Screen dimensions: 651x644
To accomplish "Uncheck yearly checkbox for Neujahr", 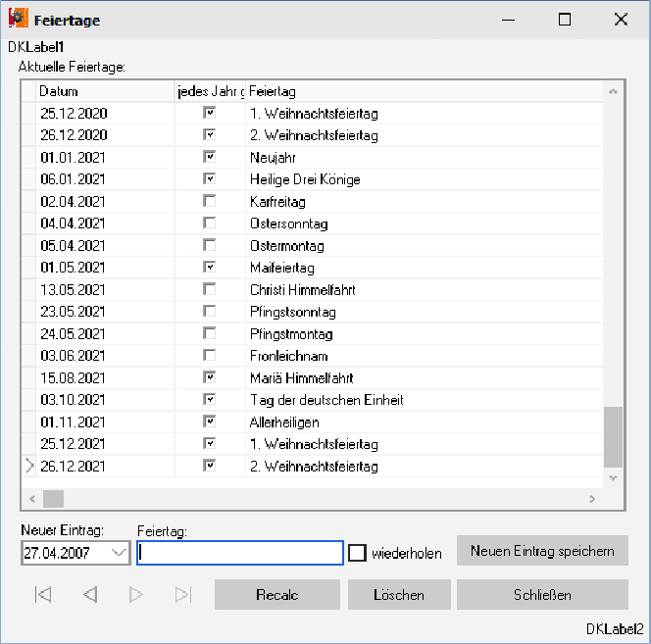I will coord(209,157).
